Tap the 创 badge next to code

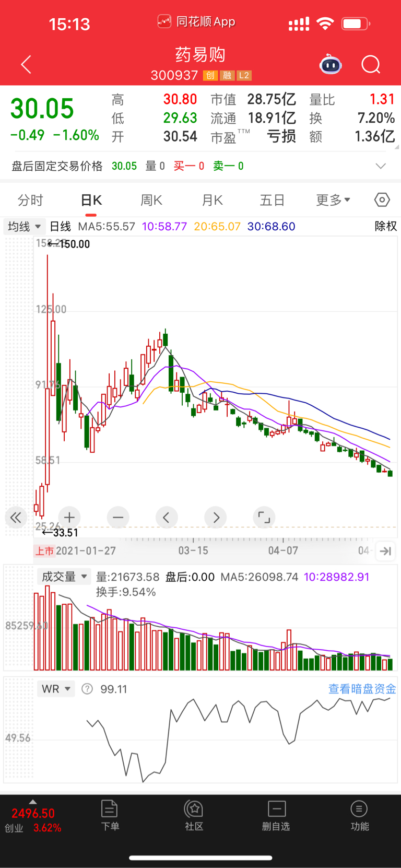pyautogui.click(x=210, y=76)
